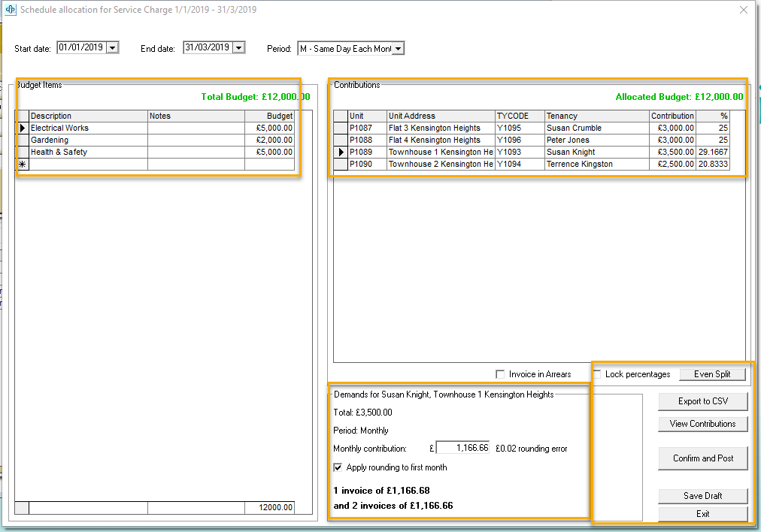This screenshot has width=761, height=532.
Task: Click the blank new-row Description cell
Action: 88,165
